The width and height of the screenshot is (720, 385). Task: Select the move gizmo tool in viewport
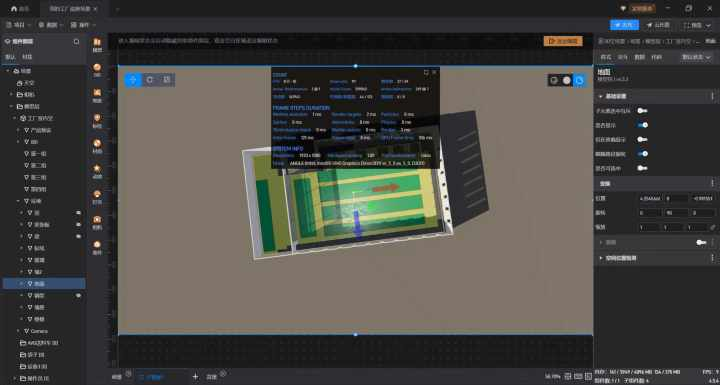click(x=133, y=80)
